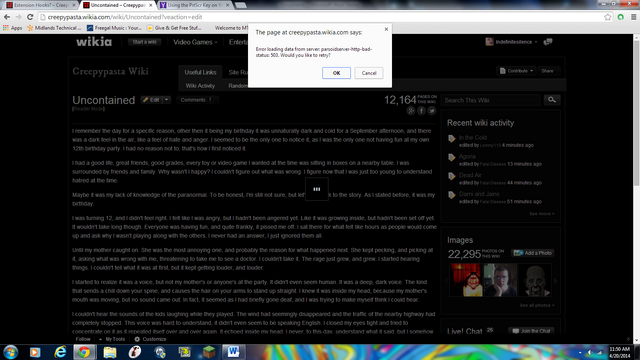Screen dimensions: 640x360
Task: Open the Apps bookmarks shortcut
Action: click(x=13, y=28)
